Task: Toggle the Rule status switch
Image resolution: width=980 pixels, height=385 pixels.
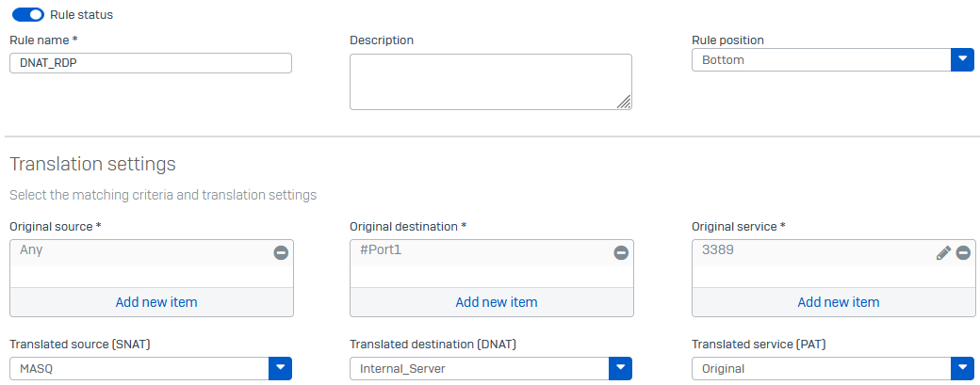Action: [28, 15]
